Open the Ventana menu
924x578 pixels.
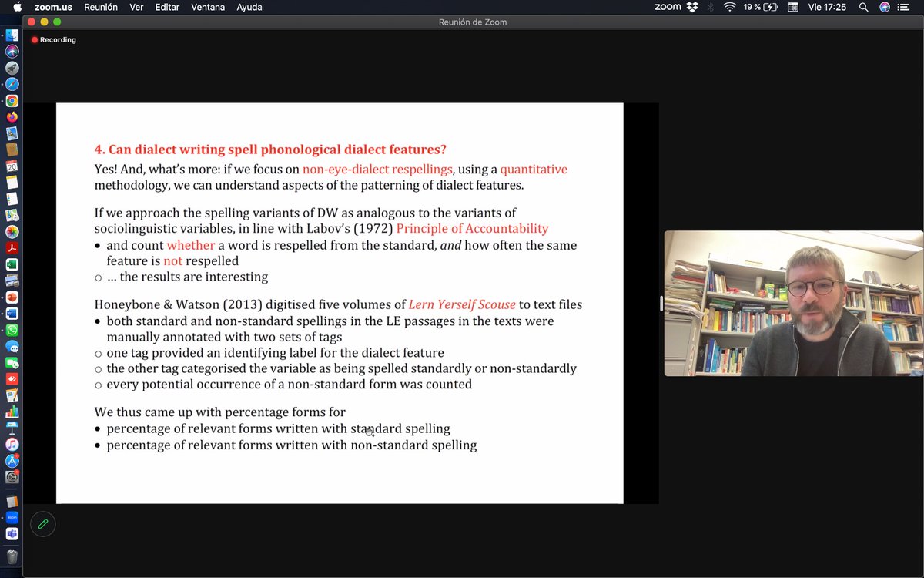tap(208, 7)
